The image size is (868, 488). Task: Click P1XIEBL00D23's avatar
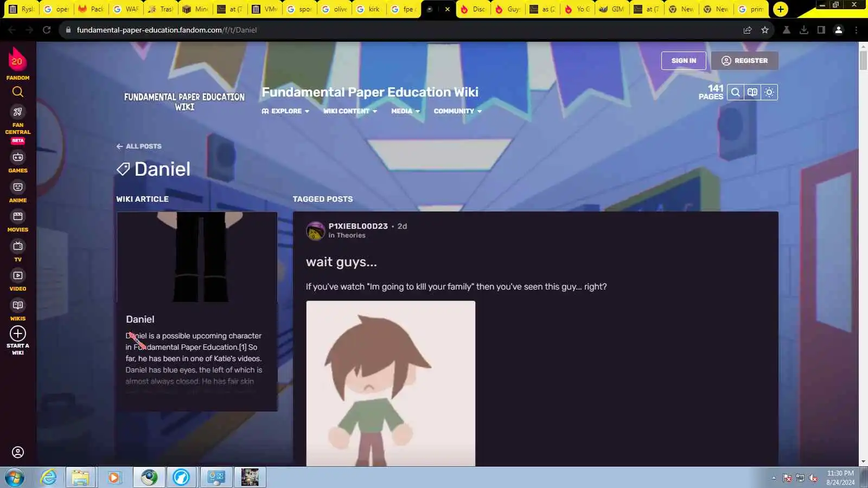point(315,230)
